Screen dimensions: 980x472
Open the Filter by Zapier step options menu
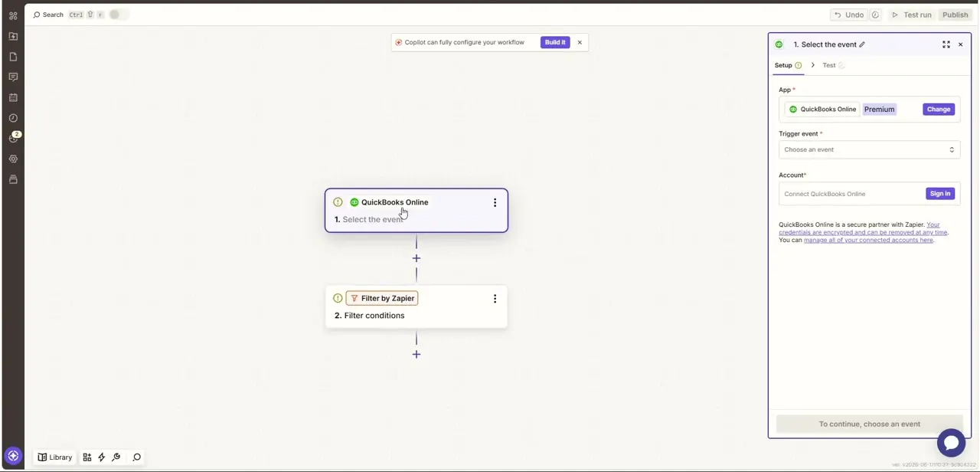tap(495, 298)
